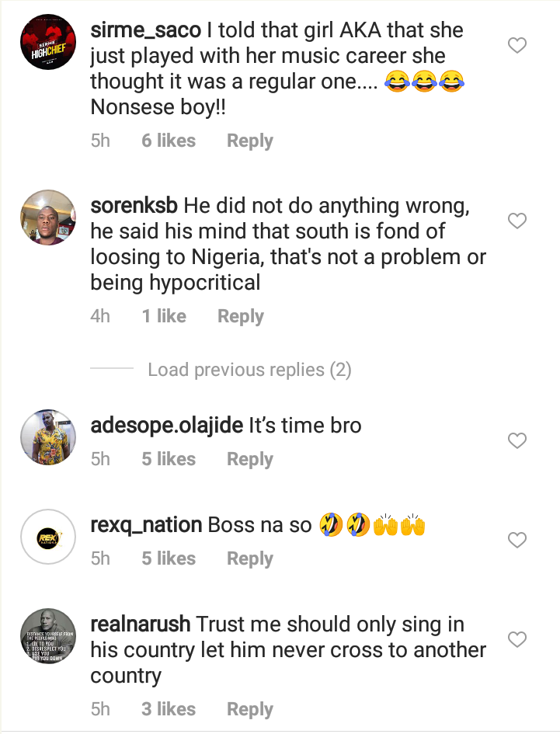
Task: Open the sirme_saco username link
Action: coord(145,31)
